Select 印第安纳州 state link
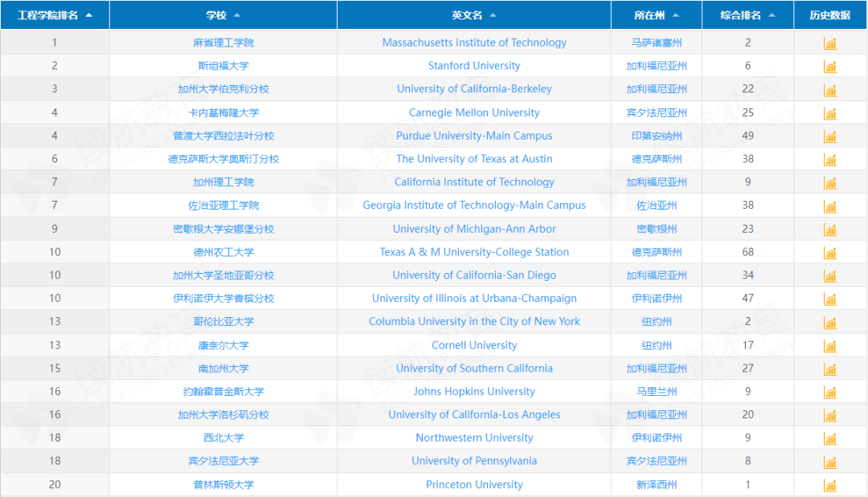This screenshot has height=497, width=868. point(657,136)
